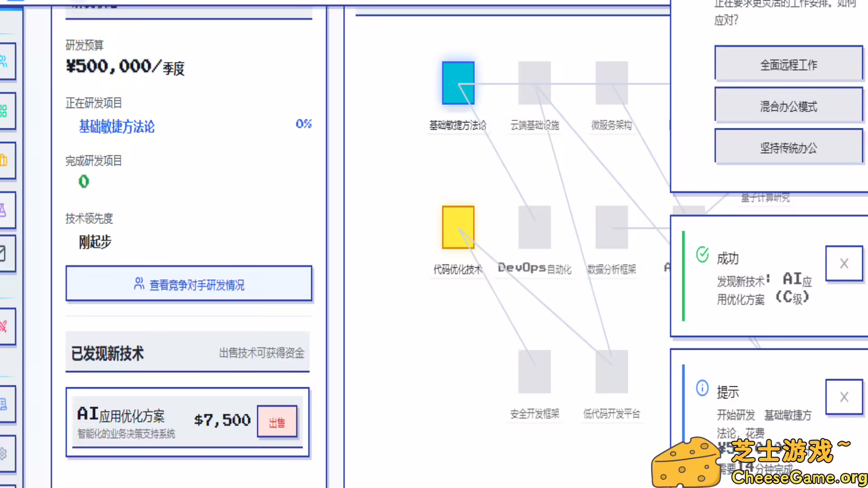The image size is (868, 488).
Task: Choose the 混合办公模式 response option
Action: tap(788, 106)
